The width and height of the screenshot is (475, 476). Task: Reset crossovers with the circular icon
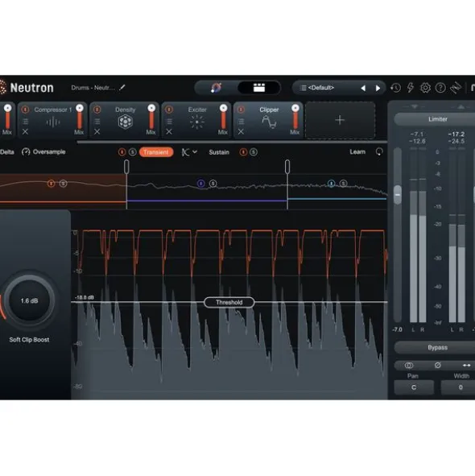click(x=379, y=151)
